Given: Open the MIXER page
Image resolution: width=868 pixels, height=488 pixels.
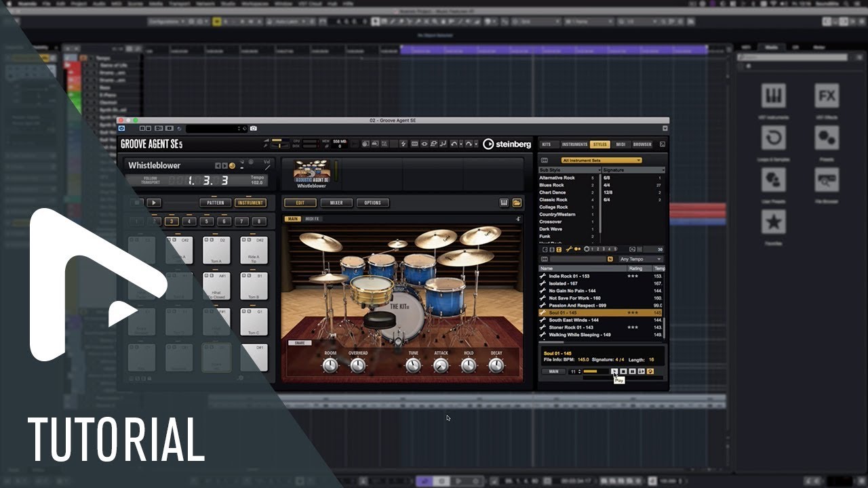Looking at the screenshot, I should coord(336,203).
